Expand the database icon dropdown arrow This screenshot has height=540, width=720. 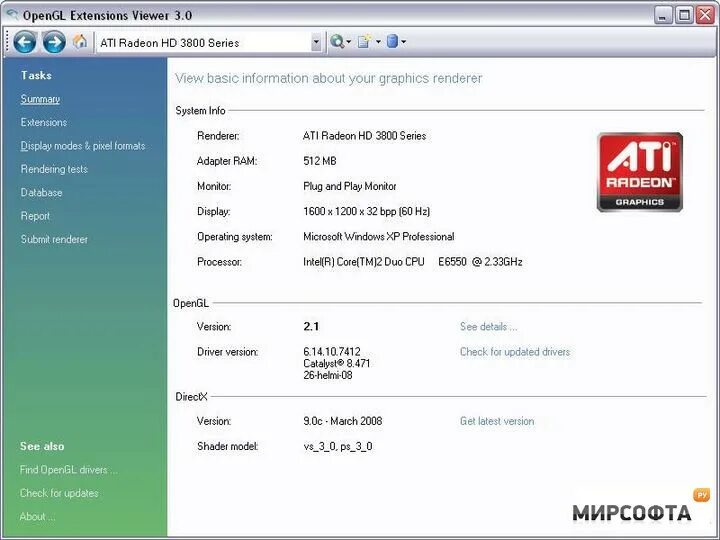(x=404, y=42)
